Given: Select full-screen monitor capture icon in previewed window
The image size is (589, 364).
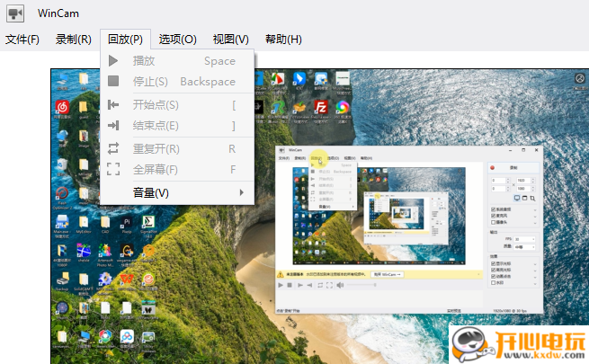Looking at the screenshot, I should pyautogui.click(x=517, y=198).
